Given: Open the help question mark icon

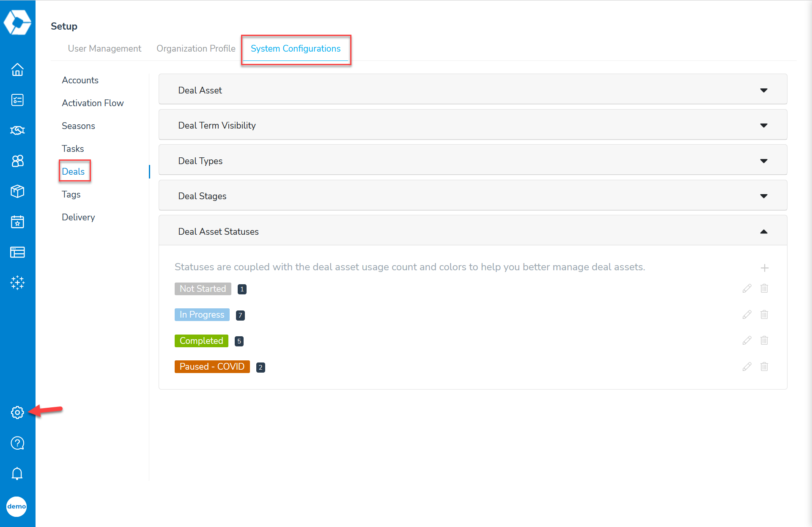Looking at the screenshot, I should click(x=17, y=443).
